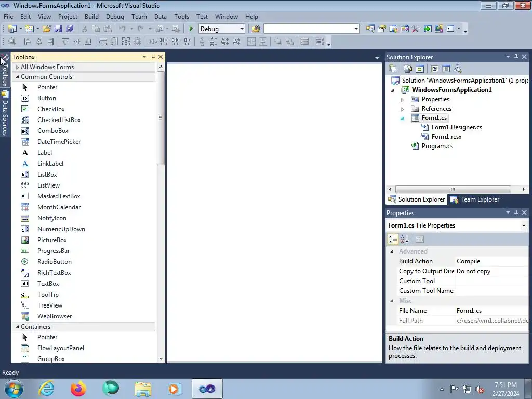Expand the All Windows Forms group
Screen dimensions: 532x399
tap(17, 67)
